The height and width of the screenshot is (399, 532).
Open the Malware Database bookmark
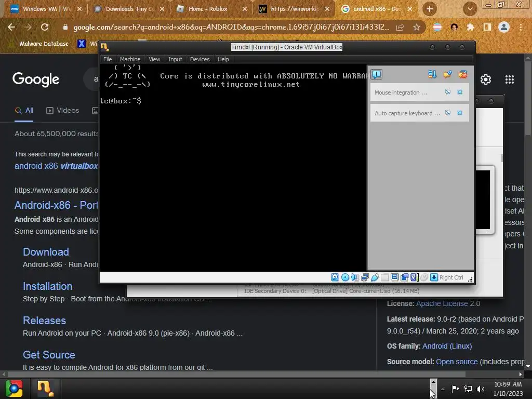(40, 44)
